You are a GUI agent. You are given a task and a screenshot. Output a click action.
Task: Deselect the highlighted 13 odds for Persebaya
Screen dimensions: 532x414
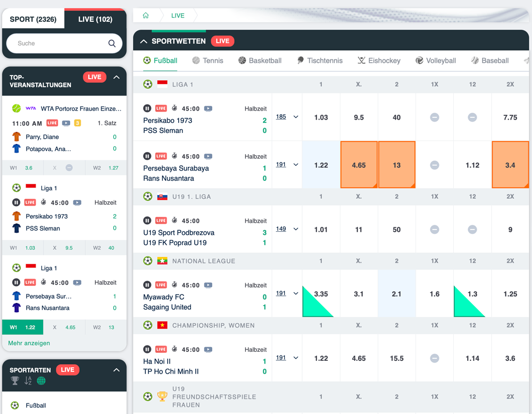click(396, 165)
